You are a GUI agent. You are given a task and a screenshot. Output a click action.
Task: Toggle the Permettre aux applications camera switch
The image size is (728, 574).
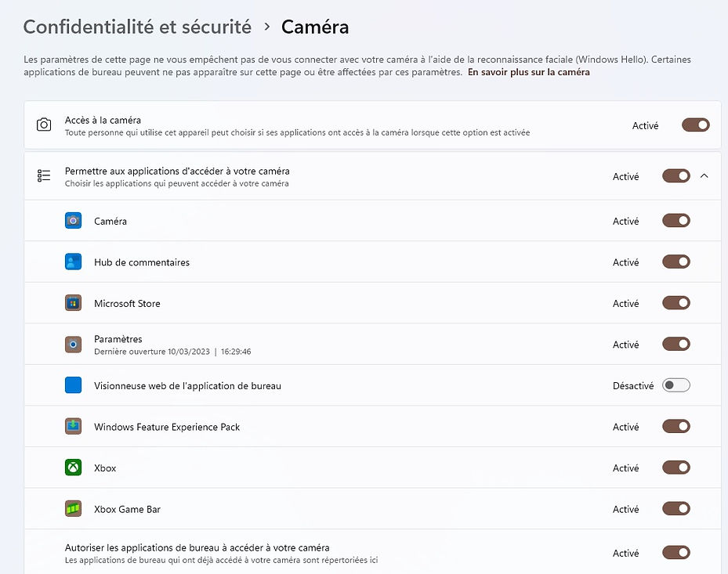click(x=675, y=176)
